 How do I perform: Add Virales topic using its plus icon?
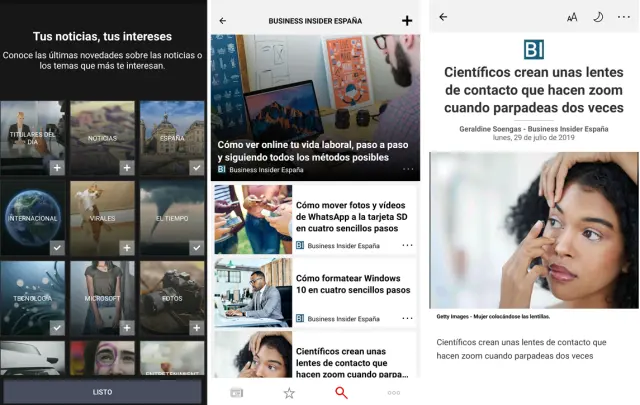coord(127,248)
